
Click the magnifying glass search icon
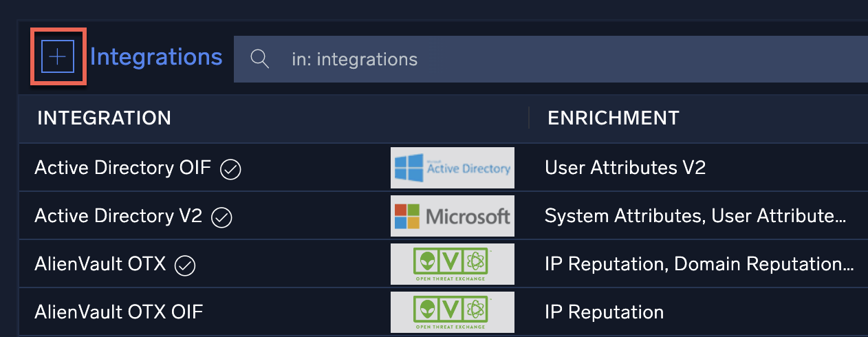(259, 59)
